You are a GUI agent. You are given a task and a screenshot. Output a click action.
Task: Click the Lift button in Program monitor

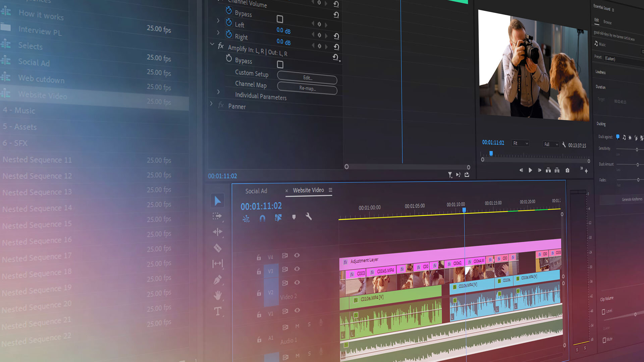click(x=548, y=170)
